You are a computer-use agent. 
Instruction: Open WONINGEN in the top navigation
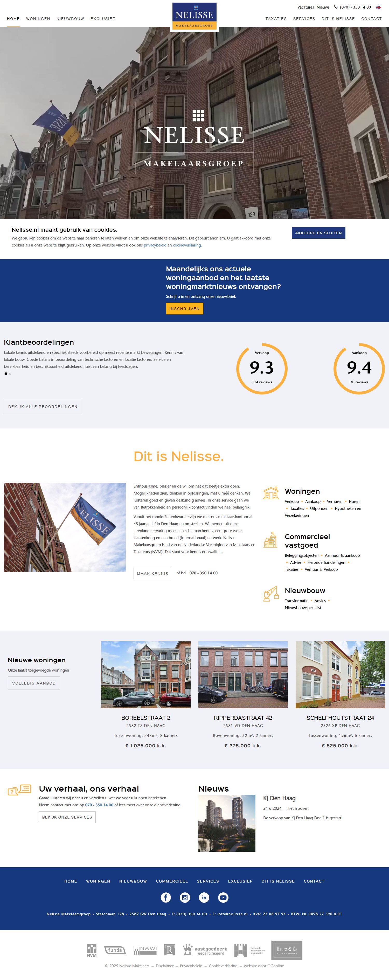pos(38,19)
